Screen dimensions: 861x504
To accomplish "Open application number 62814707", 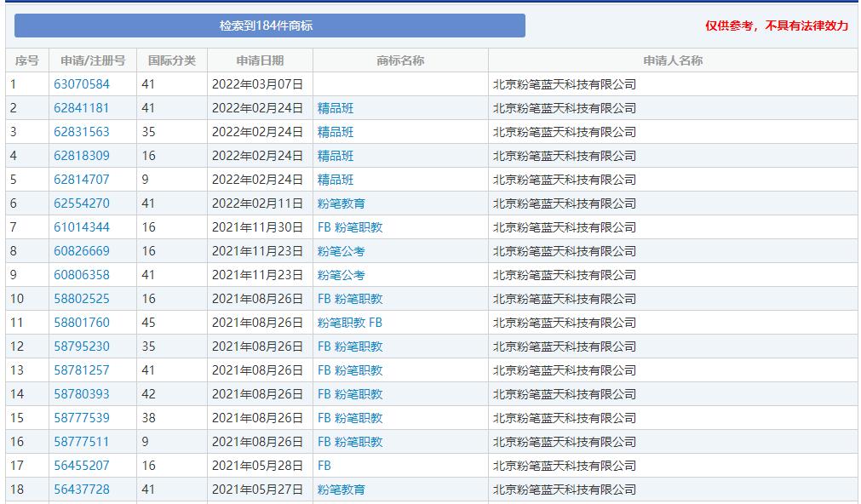I will tap(82, 180).
